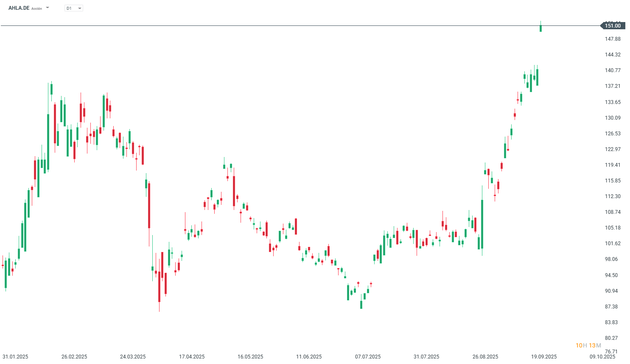Click the 09.10.2025 date axis label

point(602,356)
